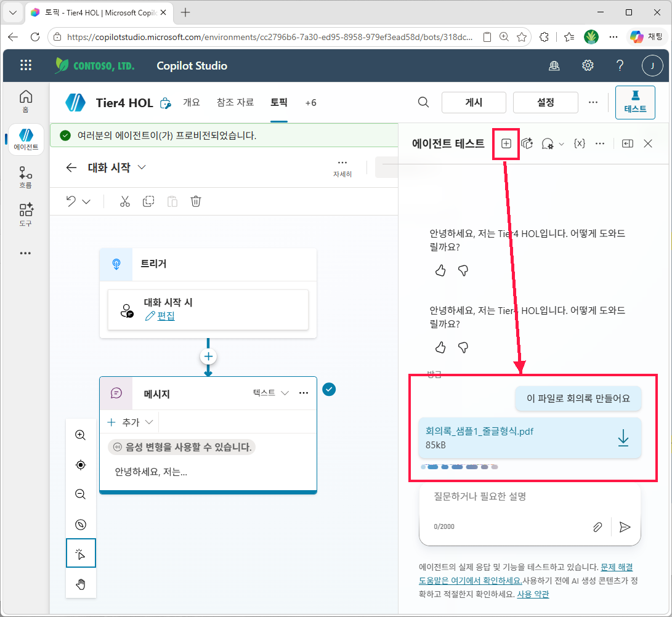Open message node ellipsis menu
The image size is (672, 617).
tap(304, 393)
